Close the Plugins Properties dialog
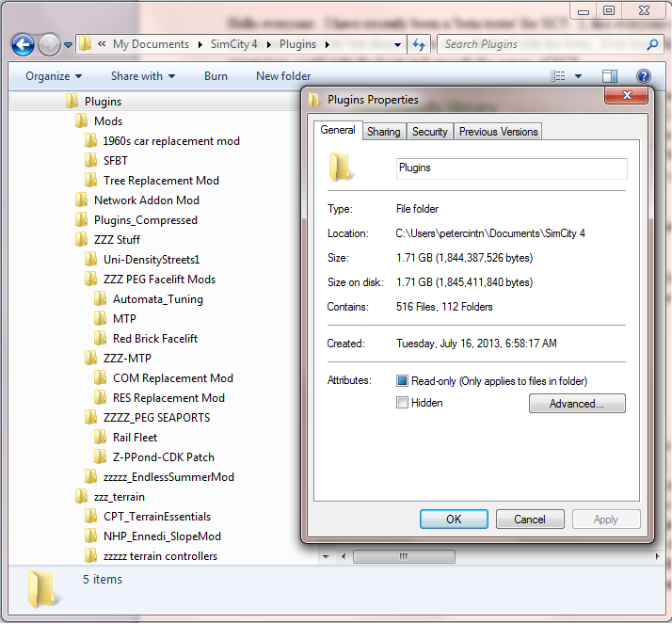Image resolution: width=672 pixels, height=624 pixels. tap(626, 95)
